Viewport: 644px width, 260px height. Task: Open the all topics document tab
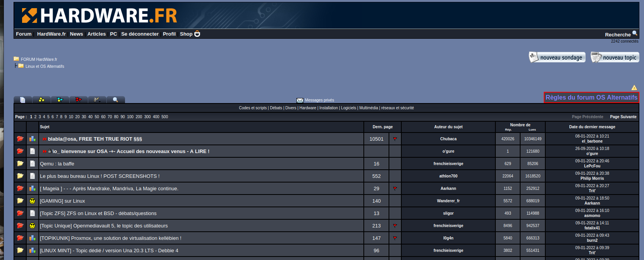coord(23,100)
